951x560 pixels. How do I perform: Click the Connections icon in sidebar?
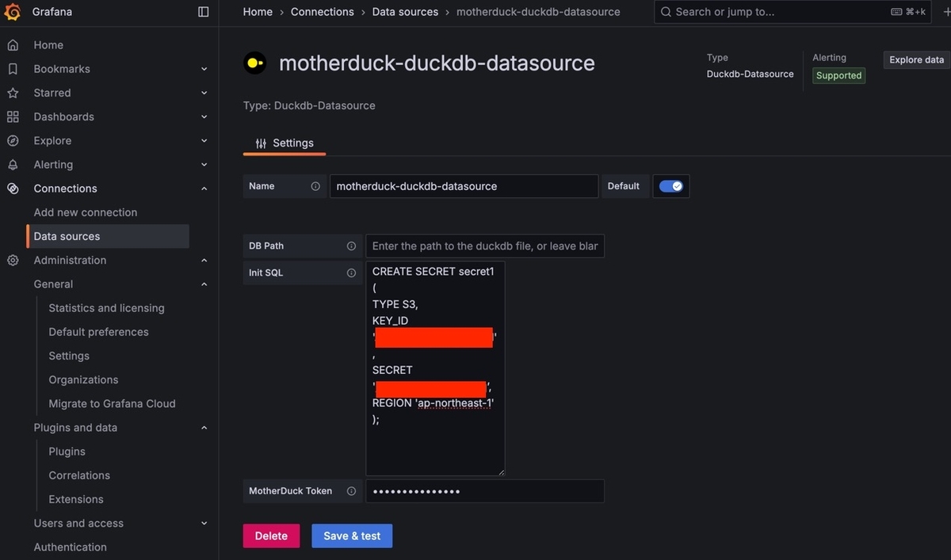tap(13, 189)
